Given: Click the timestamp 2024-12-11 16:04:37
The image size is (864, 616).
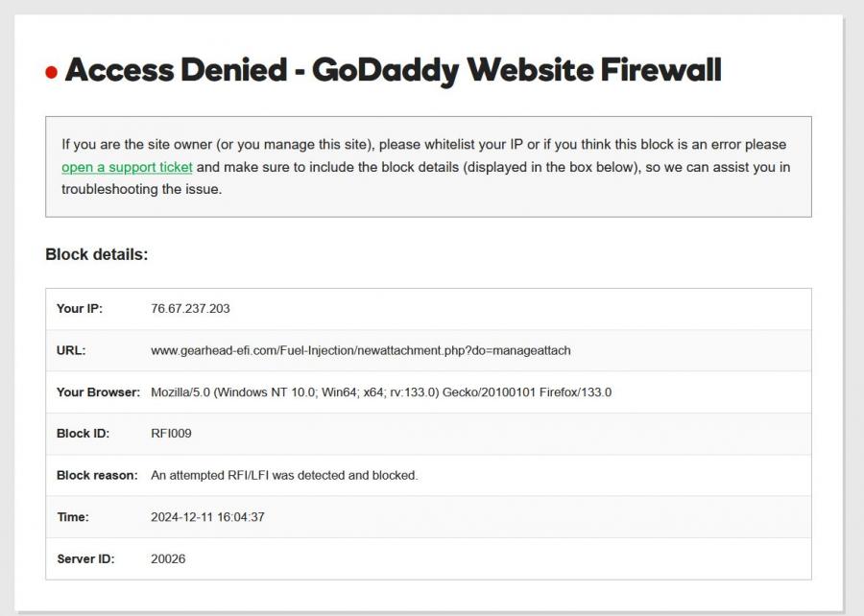Looking at the screenshot, I should 207,517.
